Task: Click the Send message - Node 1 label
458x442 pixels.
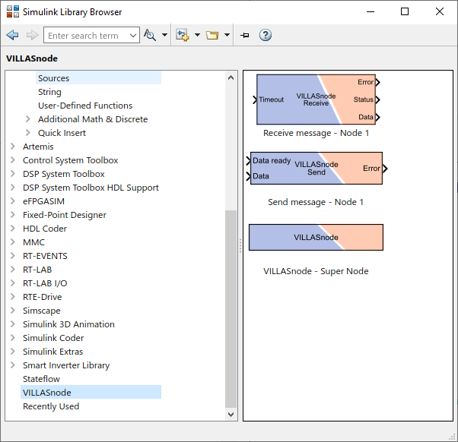Action: click(x=316, y=202)
